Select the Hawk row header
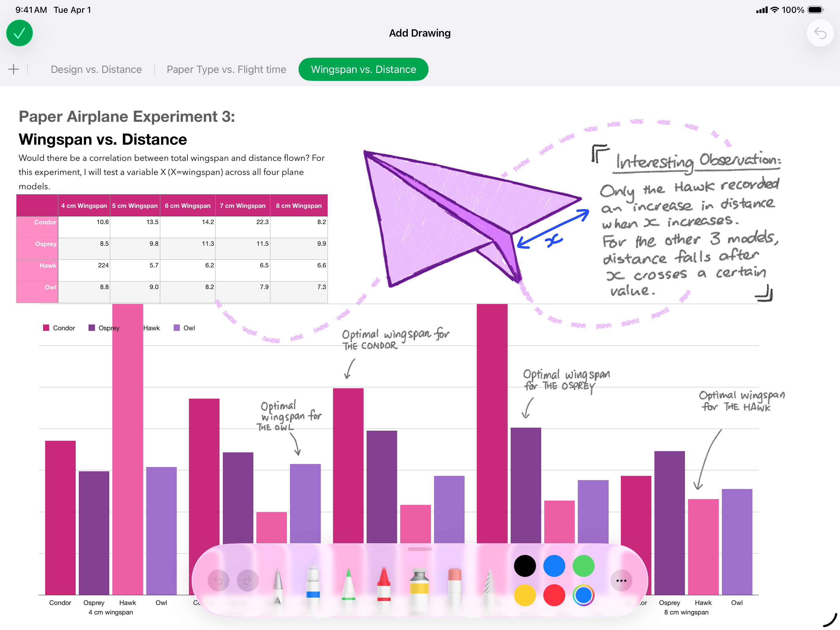840x630 pixels. pyautogui.click(x=37, y=270)
